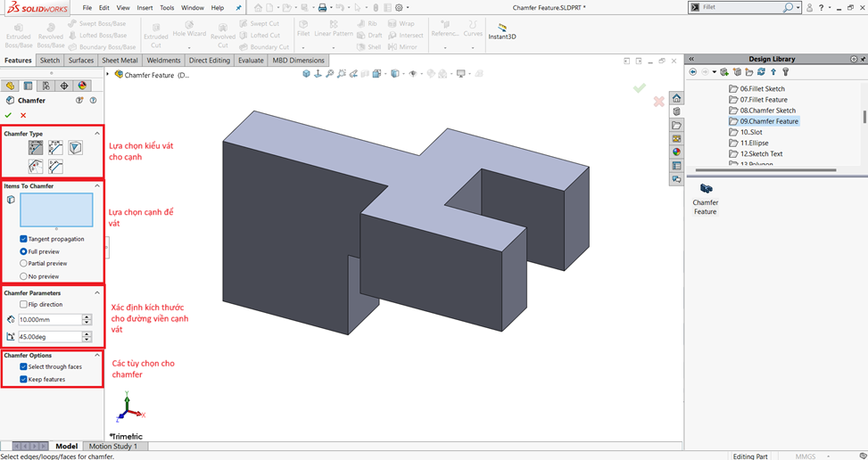Toggle Keep features checkbox
The image size is (868, 460).
(23, 380)
